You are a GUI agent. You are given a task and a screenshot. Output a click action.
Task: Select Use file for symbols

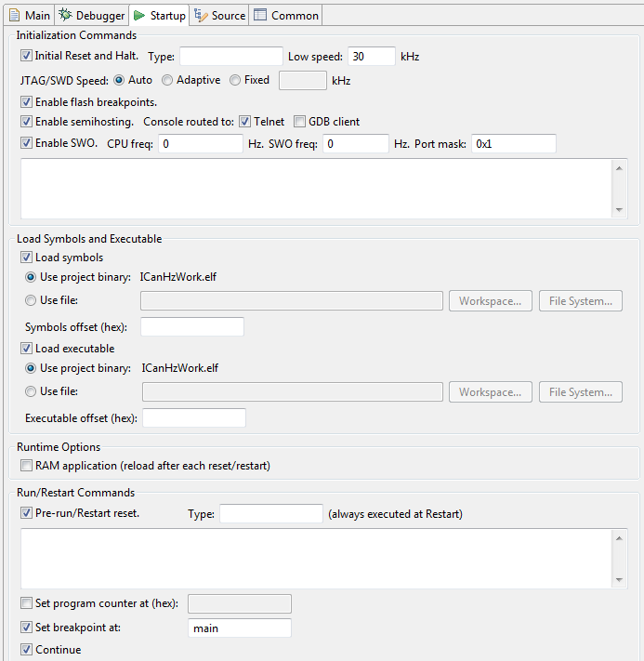31,300
